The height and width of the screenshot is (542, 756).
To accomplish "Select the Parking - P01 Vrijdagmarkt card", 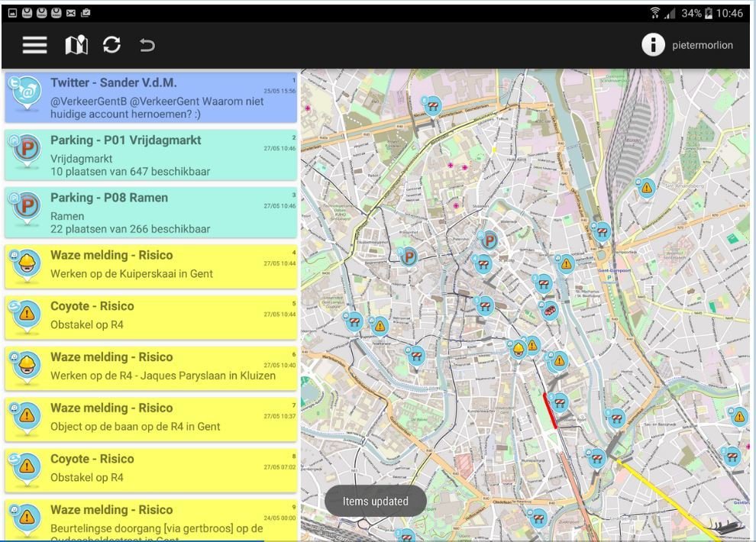I will click(150, 155).
